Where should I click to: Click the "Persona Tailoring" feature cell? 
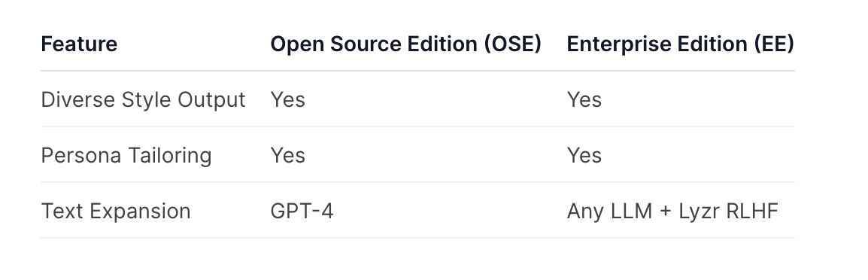coord(126,155)
